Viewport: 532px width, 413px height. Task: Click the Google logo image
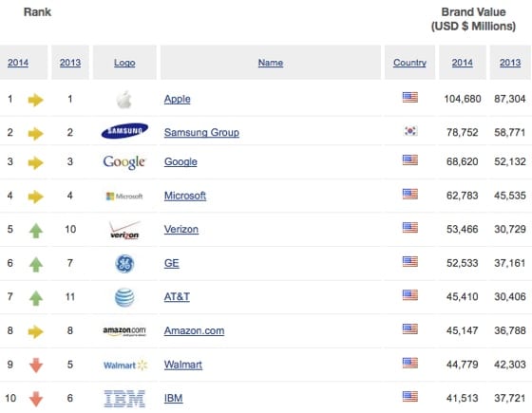click(123, 162)
